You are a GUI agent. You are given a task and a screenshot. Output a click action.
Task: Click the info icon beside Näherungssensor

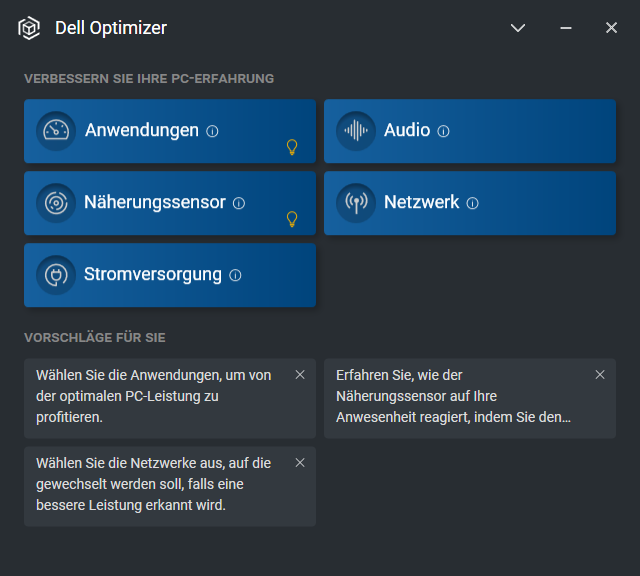tap(239, 203)
